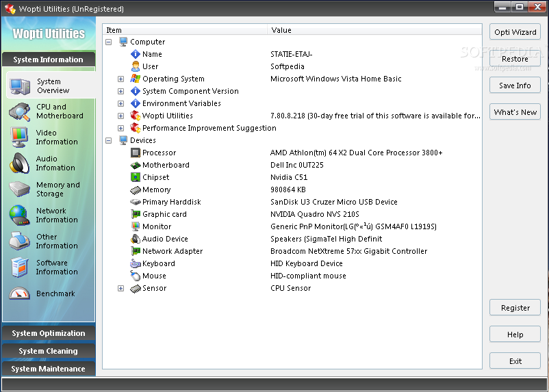The width and height of the screenshot is (549, 392).
Task: Click the Monitor row icon
Action: coord(135,226)
